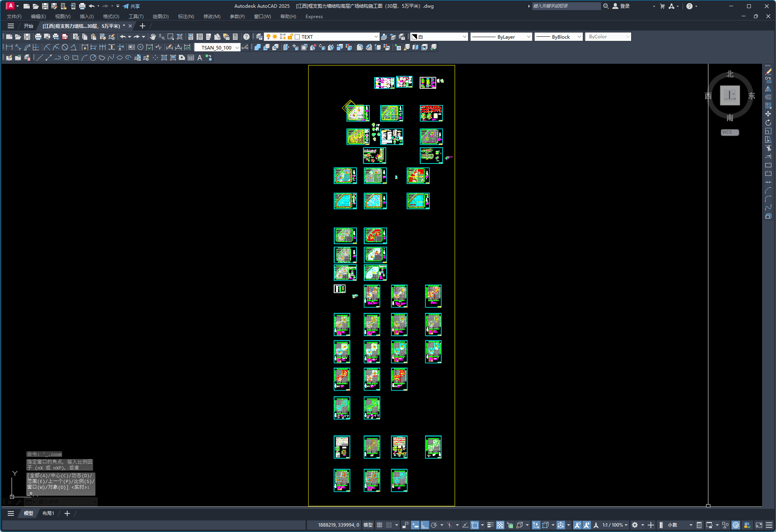The height and width of the screenshot is (532, 776).
Task: Click the Line draw tool
Action: (x=40, y=58)
